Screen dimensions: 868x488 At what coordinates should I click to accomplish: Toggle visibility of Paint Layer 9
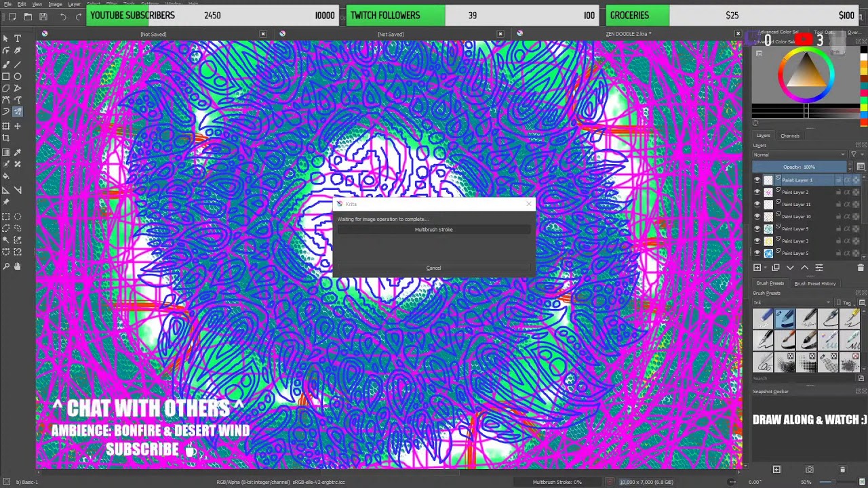[757, 228]
